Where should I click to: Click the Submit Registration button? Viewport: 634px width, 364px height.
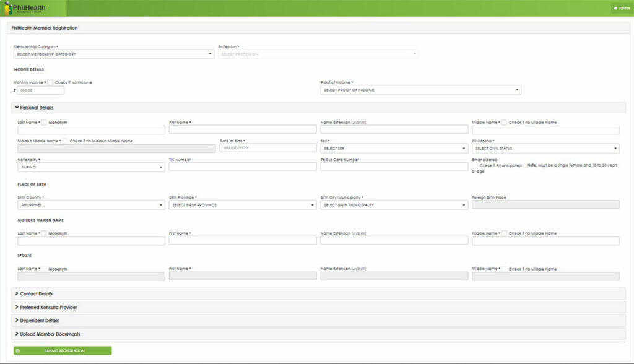[63, 351]
